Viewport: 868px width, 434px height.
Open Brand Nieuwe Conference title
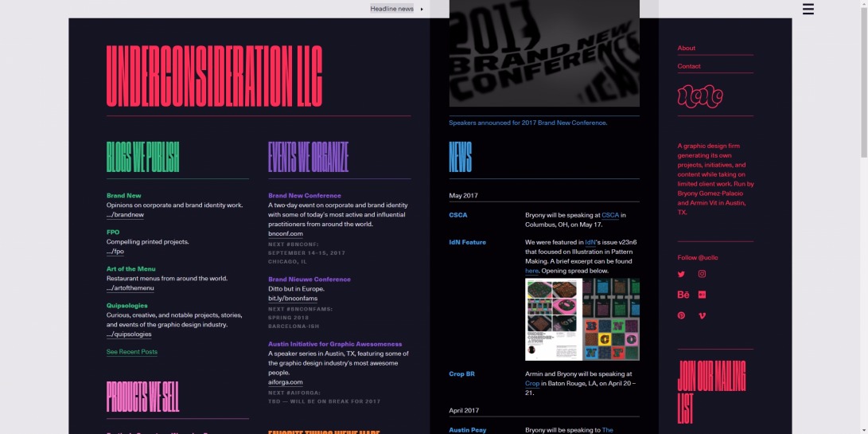tap(309, 280)
